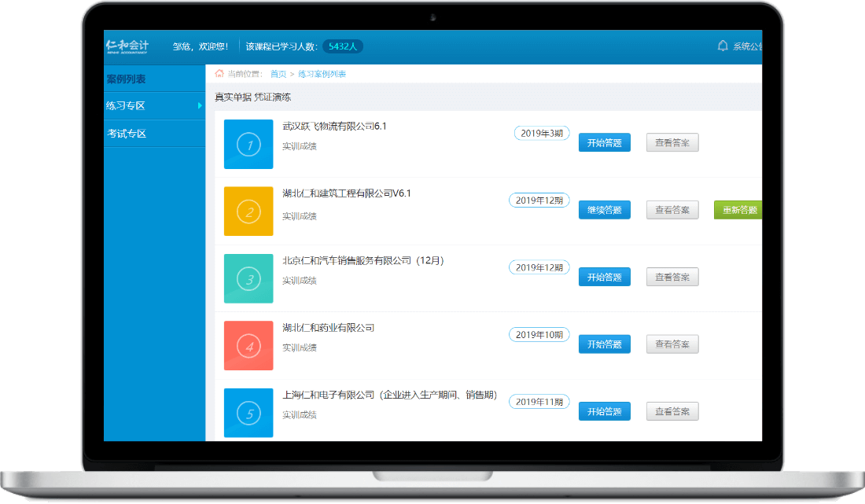Image resolution: width=865 pixels, height=504 pixels.
Task: Click 继续答题 for 湖北仁和建筑工程有限公司V6.1
Action: (x=605, y=210)
